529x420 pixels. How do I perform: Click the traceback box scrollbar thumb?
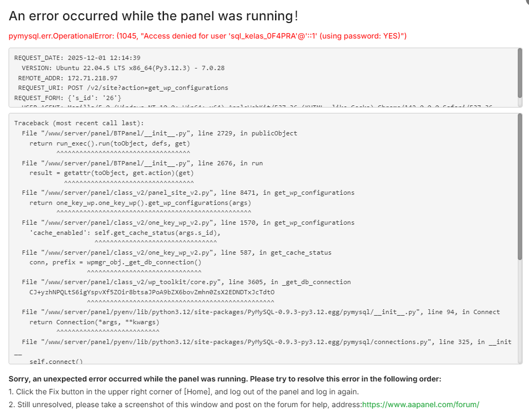[x=519, y=187]
